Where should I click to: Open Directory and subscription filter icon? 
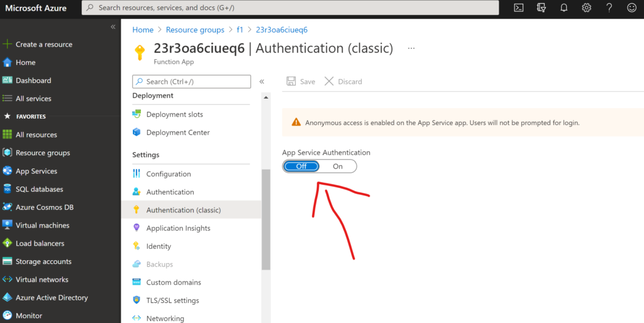(541, 8)
